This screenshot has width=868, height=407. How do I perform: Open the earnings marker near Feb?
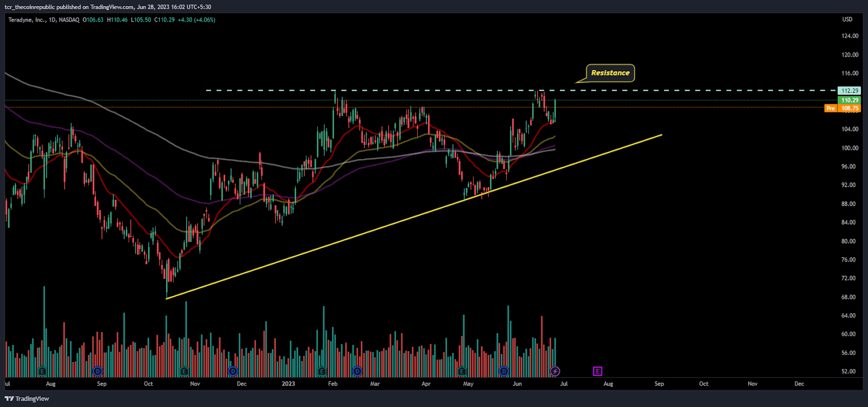(x=322, y=371)
